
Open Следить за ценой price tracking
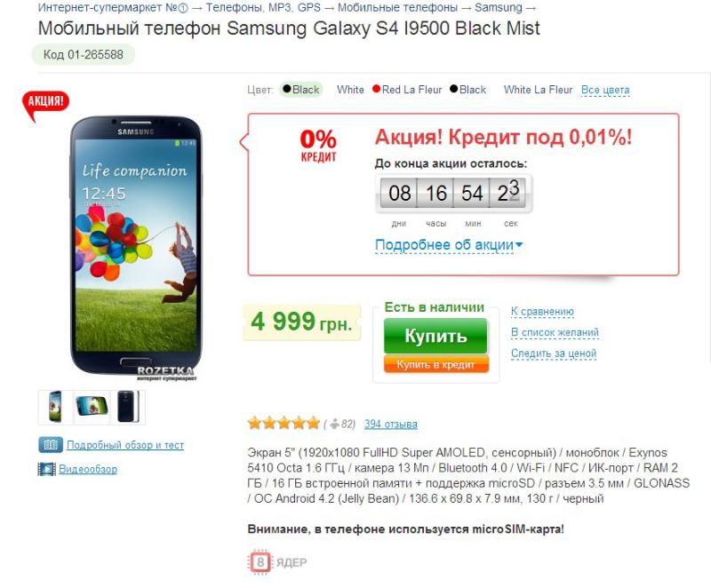[554, 354]
